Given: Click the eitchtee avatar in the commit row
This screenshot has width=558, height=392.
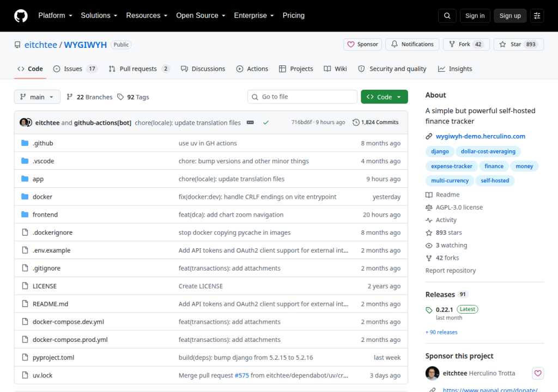Looking at the screenshot, I should click(24, 122).
